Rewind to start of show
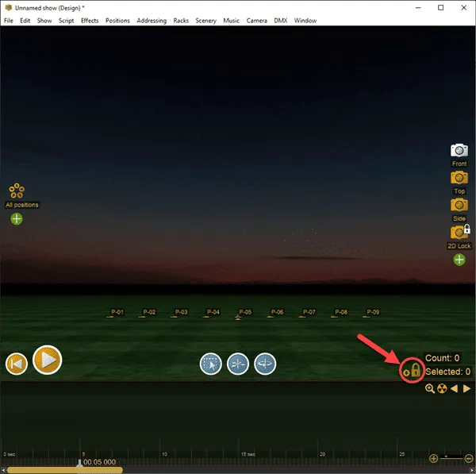 pos(17,364)
